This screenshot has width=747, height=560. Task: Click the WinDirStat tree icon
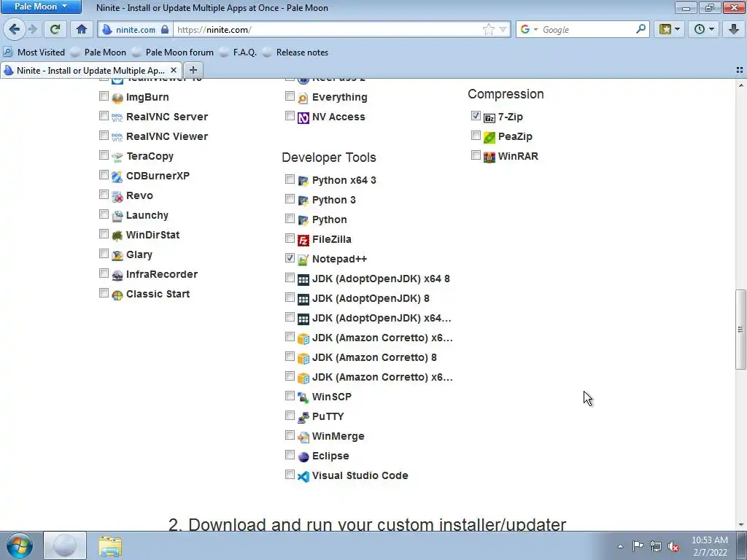click(x=117, y=236)
